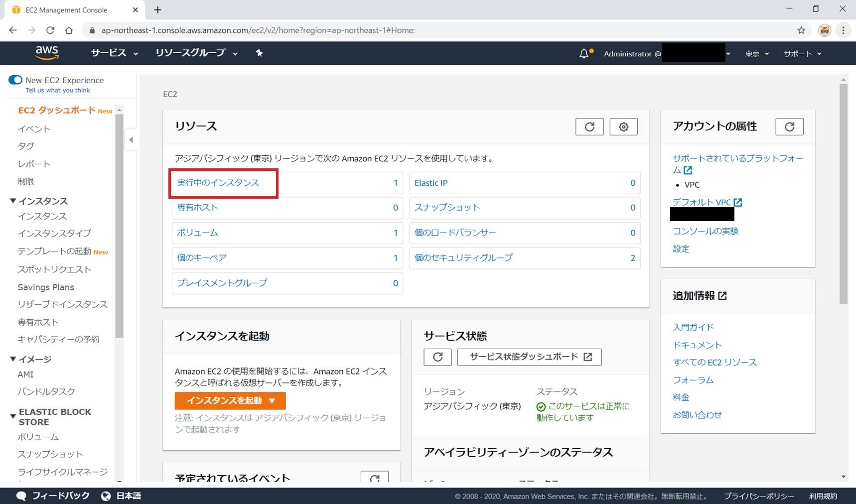Open インスタンスタイプ in the sidebar
This screenshot has width=856, height=504.
[x=54, y=233]
